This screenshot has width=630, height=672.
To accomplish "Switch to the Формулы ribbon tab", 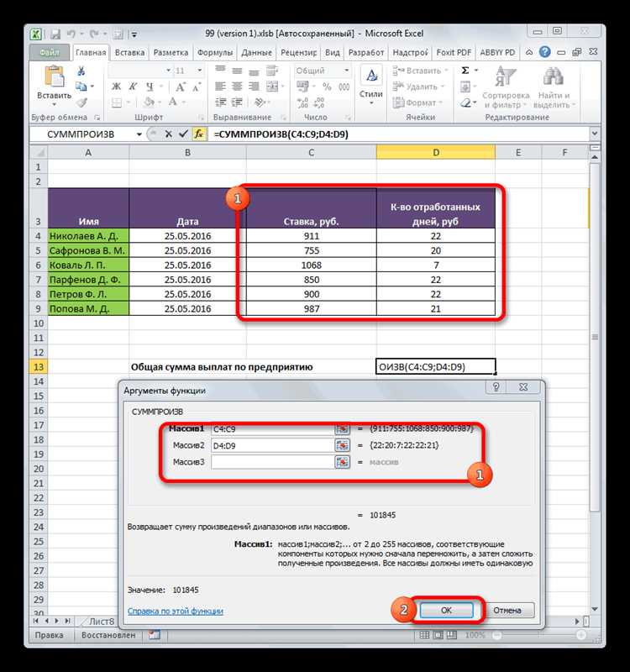I will click(x=215, y=52).
